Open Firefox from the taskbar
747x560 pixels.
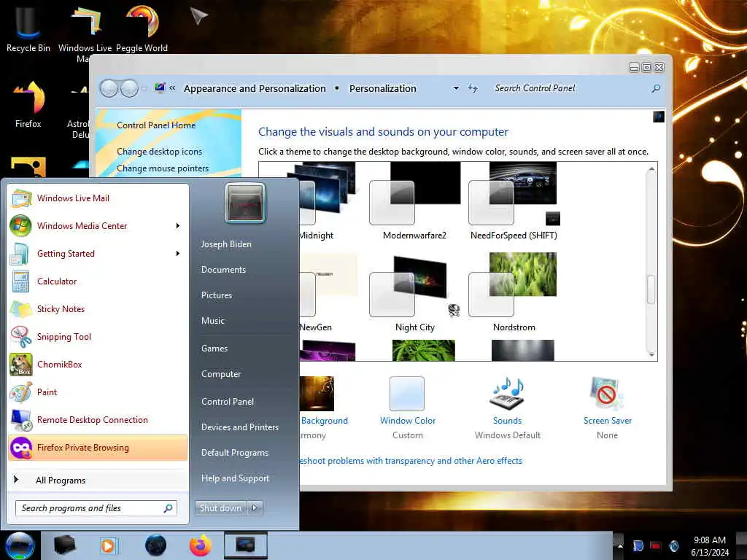coord(201,545)
